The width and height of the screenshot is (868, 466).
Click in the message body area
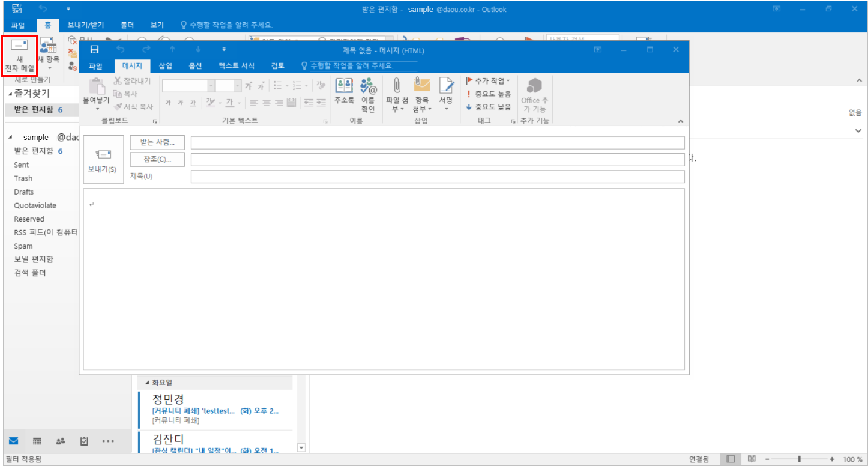coord(384,279)
